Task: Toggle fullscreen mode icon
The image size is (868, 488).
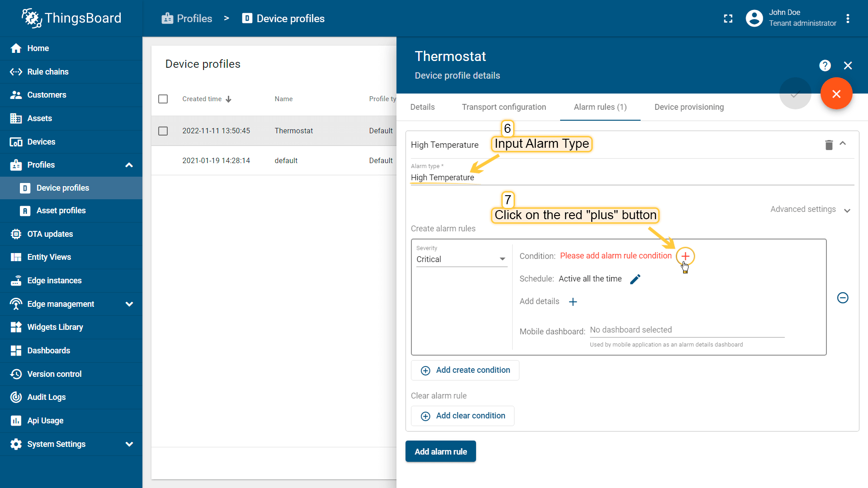Action: [728, 19]
